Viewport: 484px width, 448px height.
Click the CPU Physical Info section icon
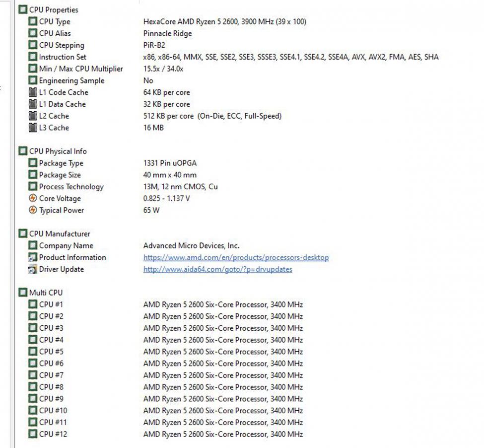(23, 151)
